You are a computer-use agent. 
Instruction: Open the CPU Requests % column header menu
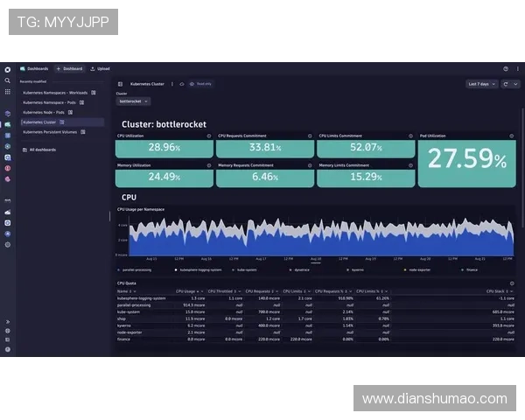click(x=351, y=291)
